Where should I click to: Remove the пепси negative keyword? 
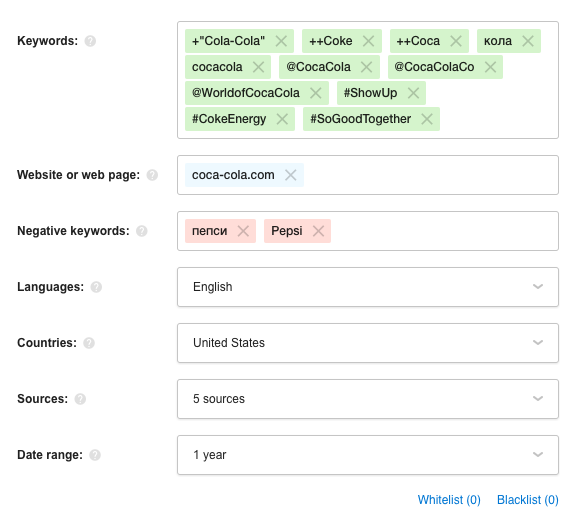click(243, 231)
